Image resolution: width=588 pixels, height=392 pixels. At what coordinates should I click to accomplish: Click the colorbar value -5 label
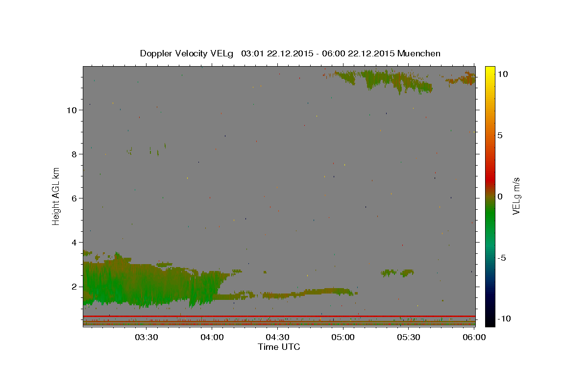coord(502,258)
